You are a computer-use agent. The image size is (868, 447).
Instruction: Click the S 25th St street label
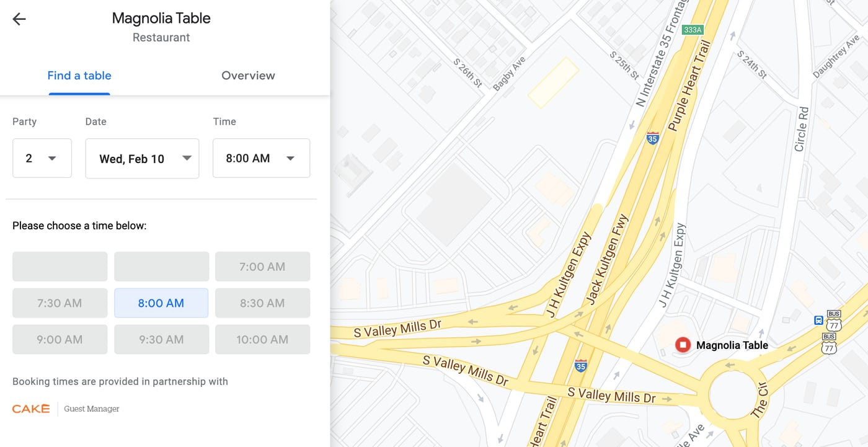tap(624, 65)
